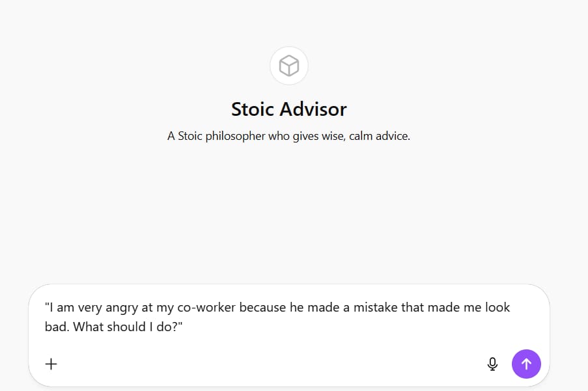Expand attachment options with the plus button
588x391 pixels.
click(51, 364)
